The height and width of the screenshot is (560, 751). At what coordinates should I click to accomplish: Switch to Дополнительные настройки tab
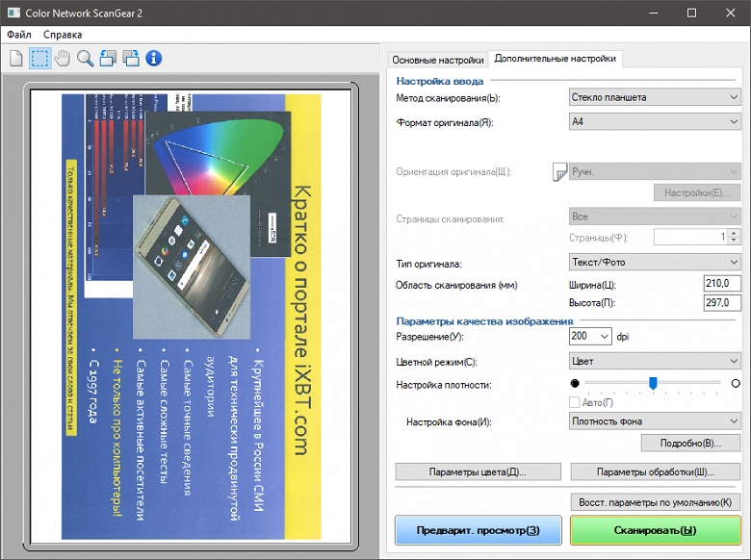556,59
